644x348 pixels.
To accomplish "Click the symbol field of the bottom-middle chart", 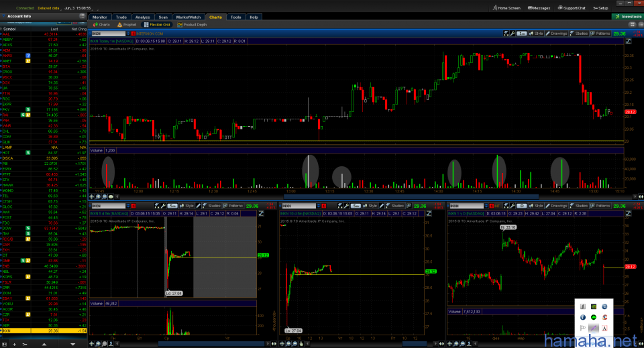I will click(299, 206).
